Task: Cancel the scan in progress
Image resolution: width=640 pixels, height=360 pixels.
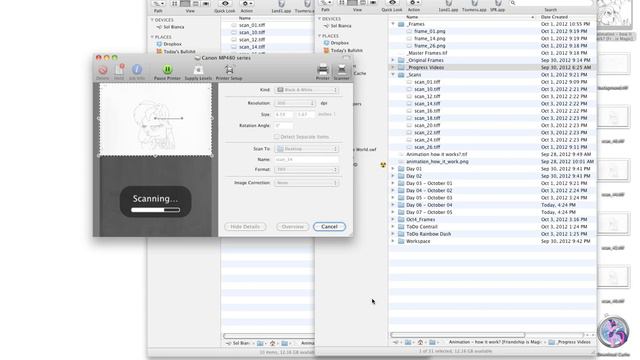Action: pos(329,227)
